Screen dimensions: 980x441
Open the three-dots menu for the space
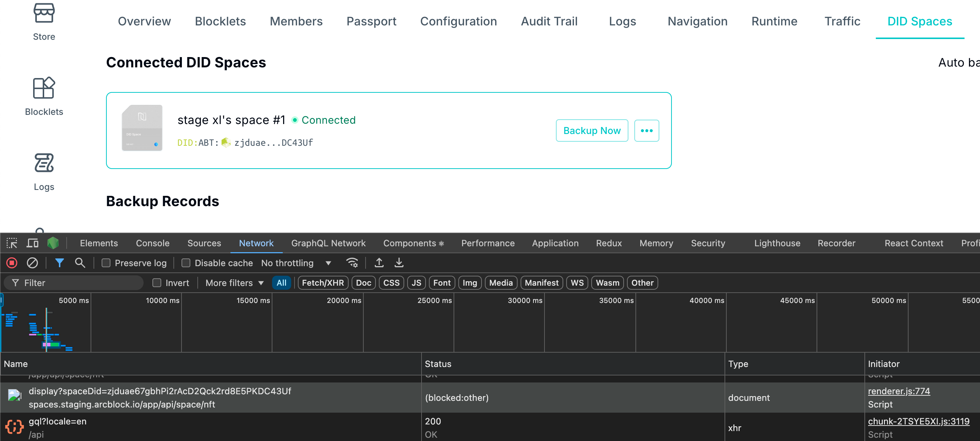[x=646, y=131]
